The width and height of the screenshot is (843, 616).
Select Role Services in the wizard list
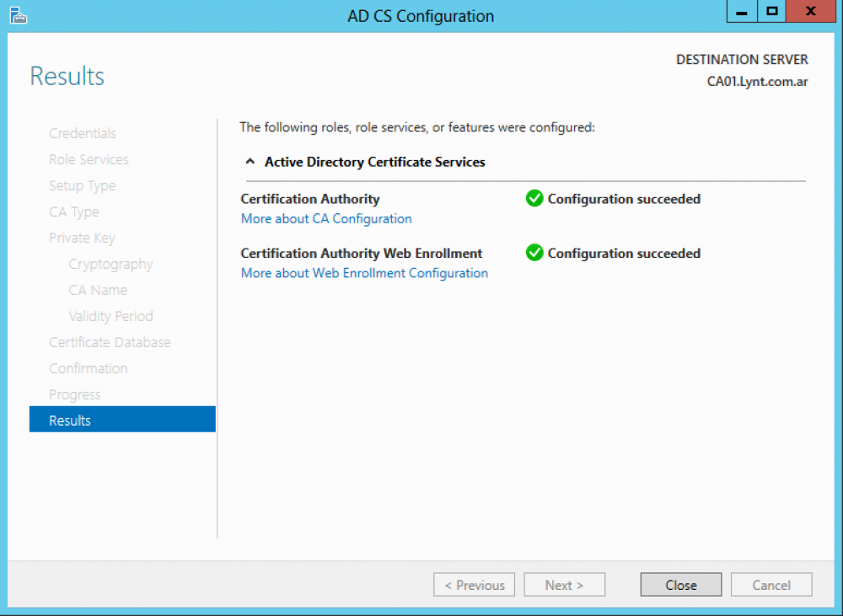(89, 159)
